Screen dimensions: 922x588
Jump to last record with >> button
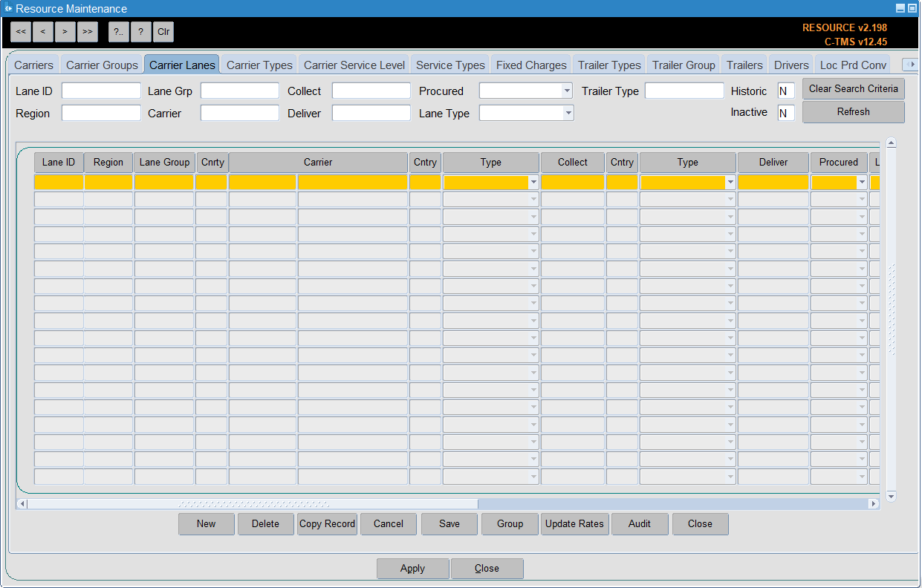(88, 32)
